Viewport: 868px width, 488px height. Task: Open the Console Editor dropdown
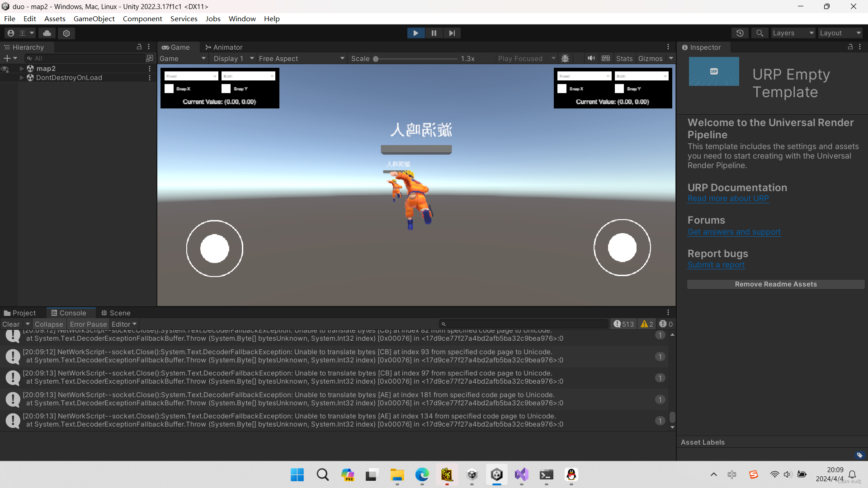pyautogui.click(x=124, y=324)
